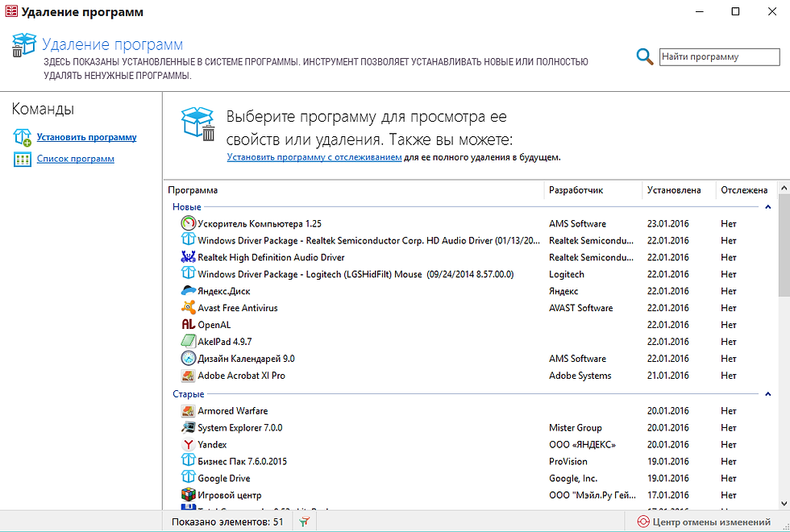The image size is (790, 532).
Task: Focus the Найти программу search field
Action: point(719,57)
